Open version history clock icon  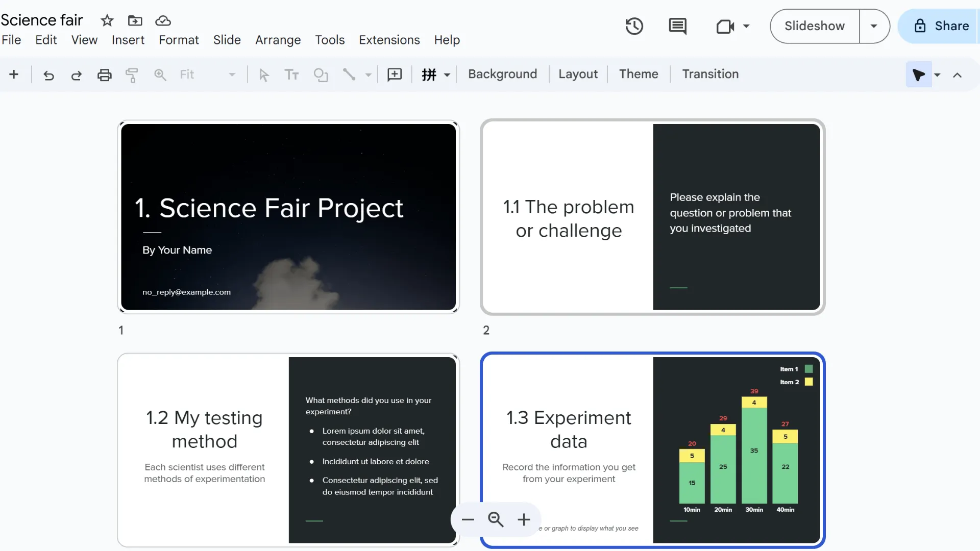point(634,26)
